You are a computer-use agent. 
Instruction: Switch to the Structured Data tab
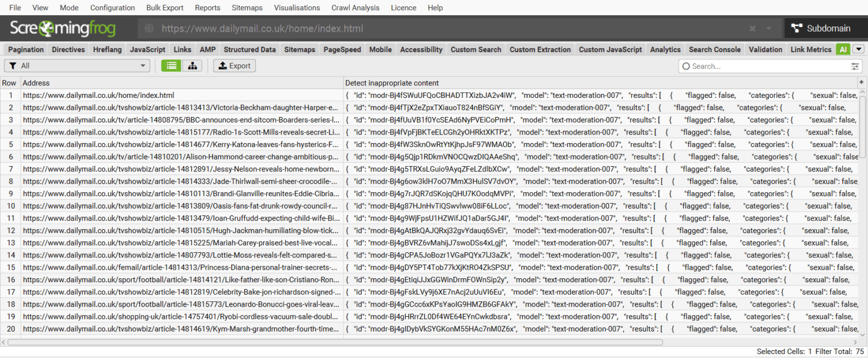tap(250, 50)
